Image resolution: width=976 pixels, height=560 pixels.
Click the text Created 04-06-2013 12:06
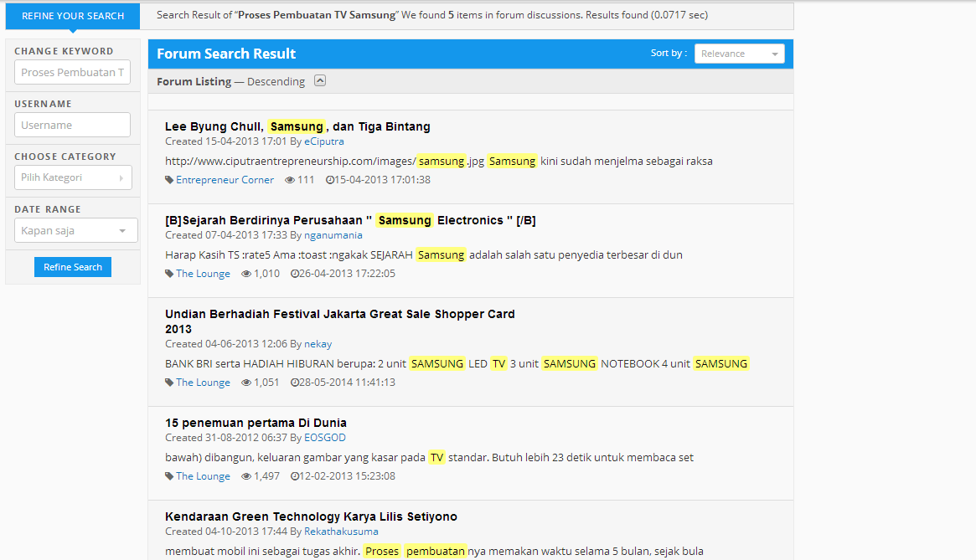226,344
